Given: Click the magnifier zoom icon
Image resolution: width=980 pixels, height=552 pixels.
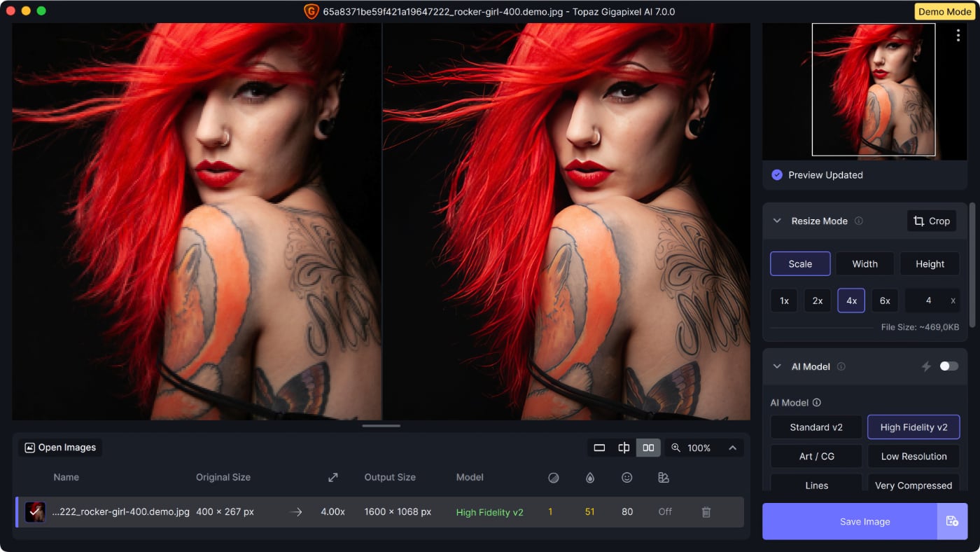Looking at the screenshot, I should [x=675, y=448].
